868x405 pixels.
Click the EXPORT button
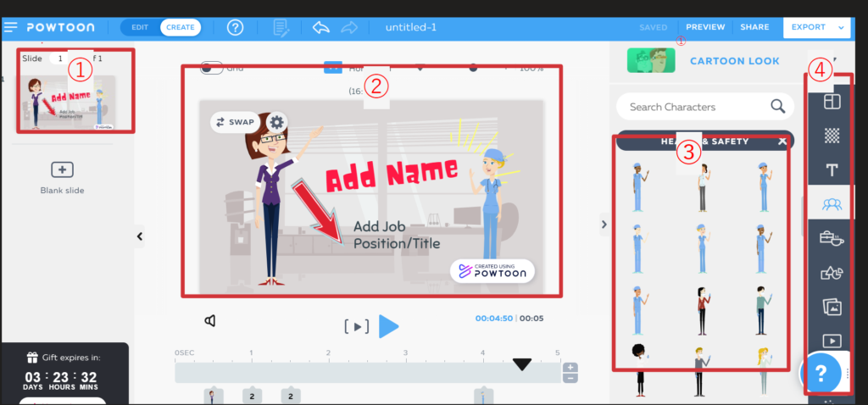click(x=808, y=27)
